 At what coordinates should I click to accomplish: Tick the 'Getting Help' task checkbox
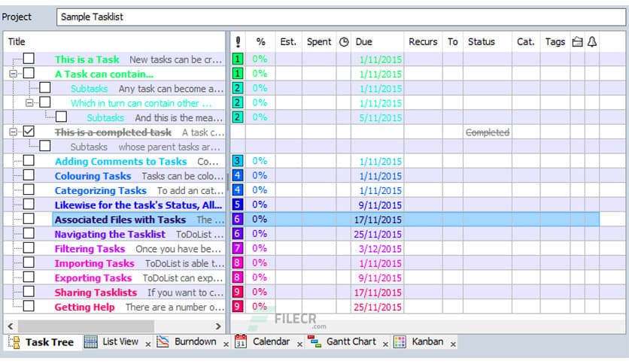29,307
